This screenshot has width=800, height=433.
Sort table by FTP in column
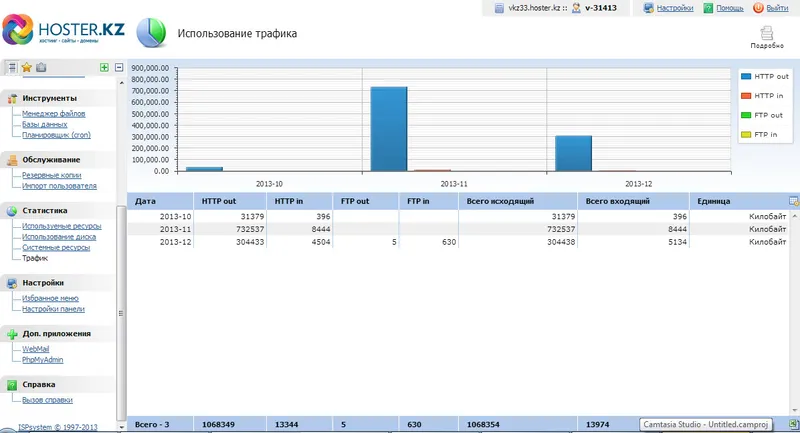(x=429, y=201)
